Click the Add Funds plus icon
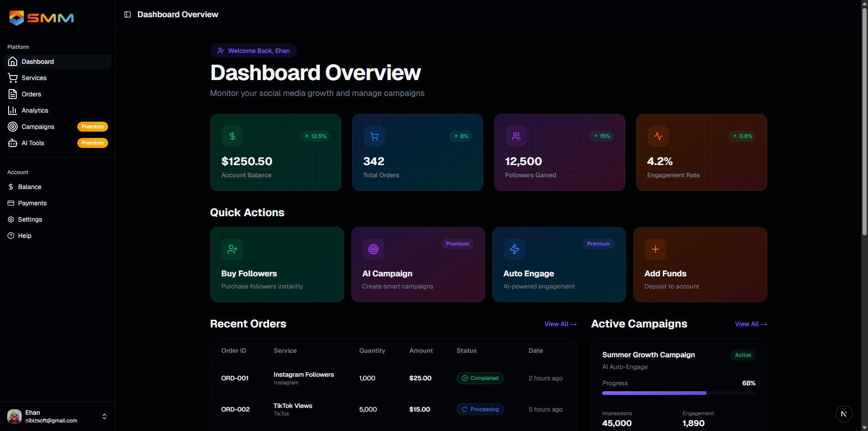This screenshot has height=431, width=868. 656,249
